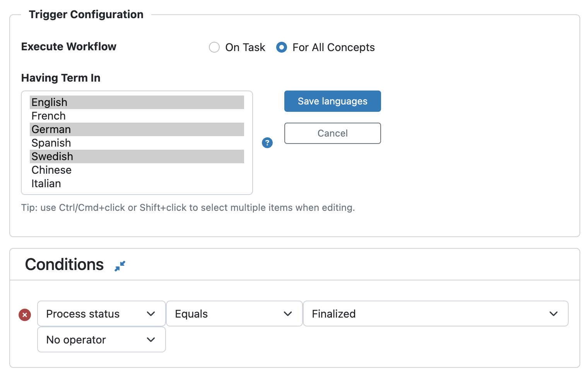Click the blue help question mark icon
Image resolution: width=588 pixels, height=376 pixels.
[x=267, y=143]
